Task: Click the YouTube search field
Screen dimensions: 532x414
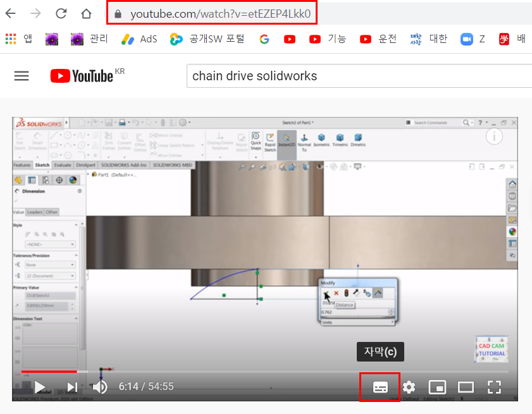Action: 359,76
